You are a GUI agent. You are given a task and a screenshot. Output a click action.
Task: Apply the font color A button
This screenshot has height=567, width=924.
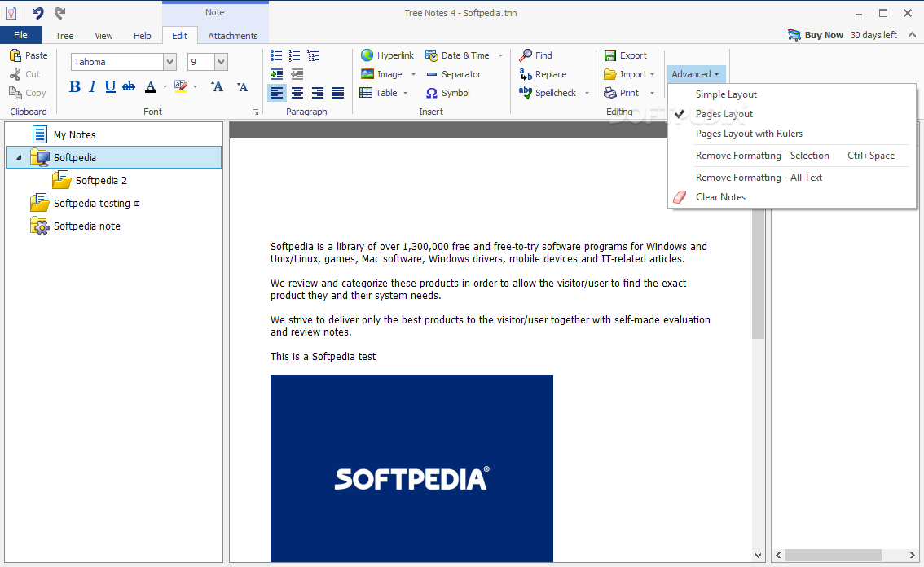point(151,86)
